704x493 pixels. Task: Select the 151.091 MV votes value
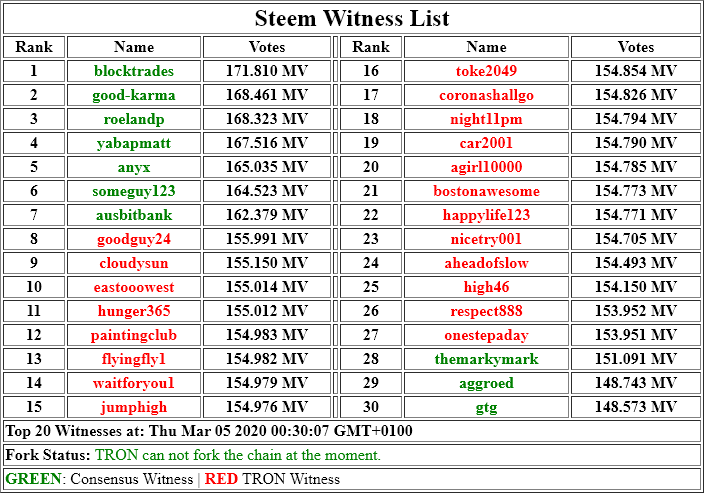point(636,359)
